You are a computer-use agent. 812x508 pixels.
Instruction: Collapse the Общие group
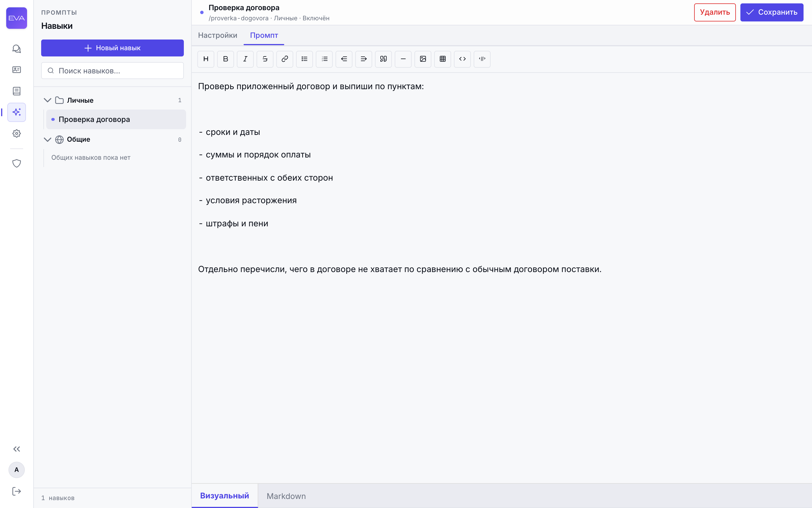tap(47, 139)
